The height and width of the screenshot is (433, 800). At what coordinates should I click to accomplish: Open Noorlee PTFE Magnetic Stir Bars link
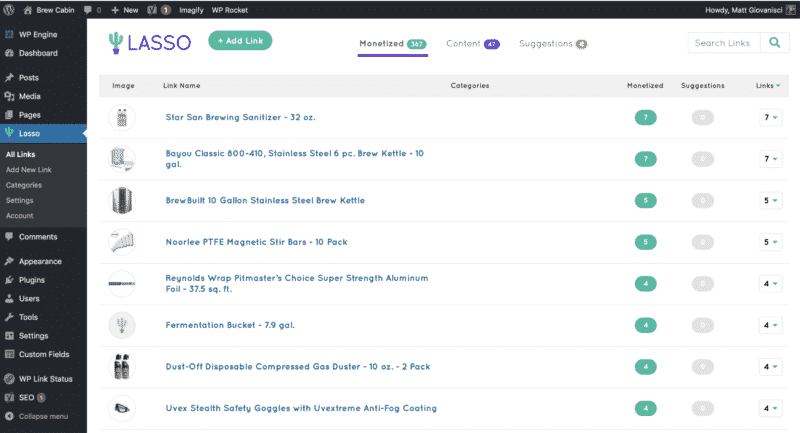256,242
